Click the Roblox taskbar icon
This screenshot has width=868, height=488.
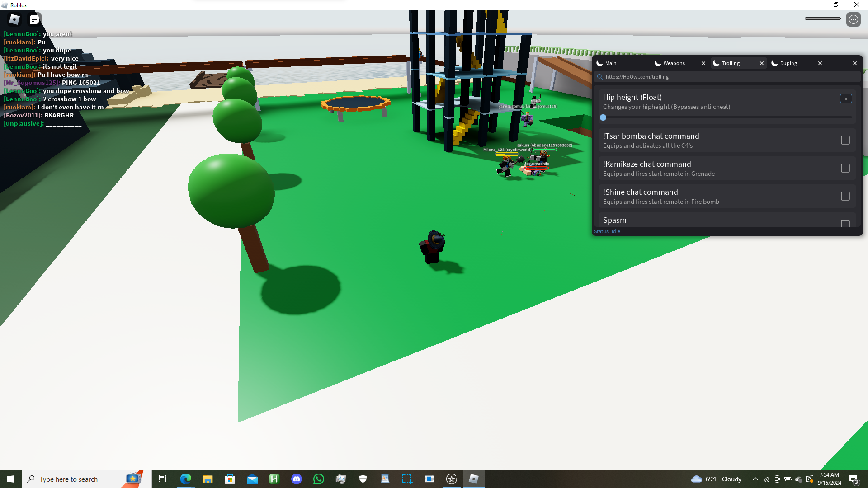click(473, 479)
